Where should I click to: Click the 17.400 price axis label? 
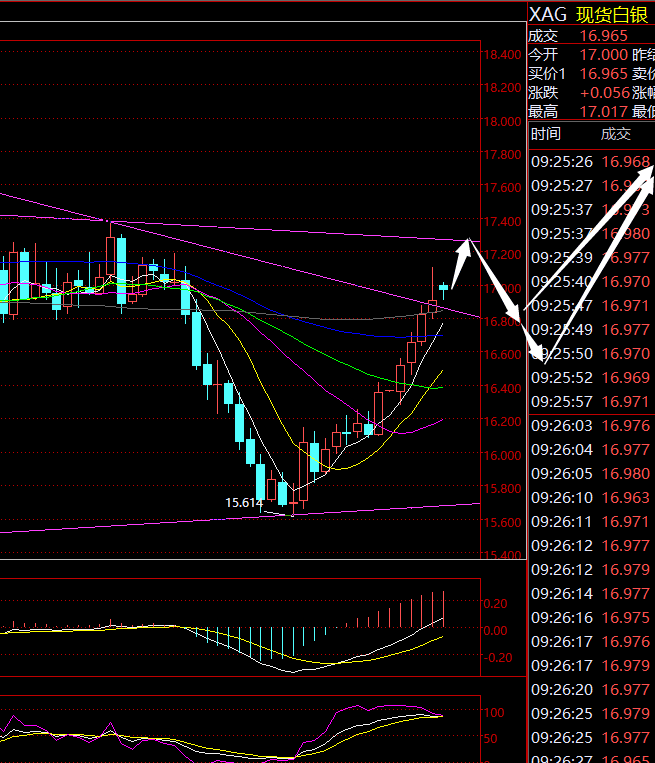(502, 221)
